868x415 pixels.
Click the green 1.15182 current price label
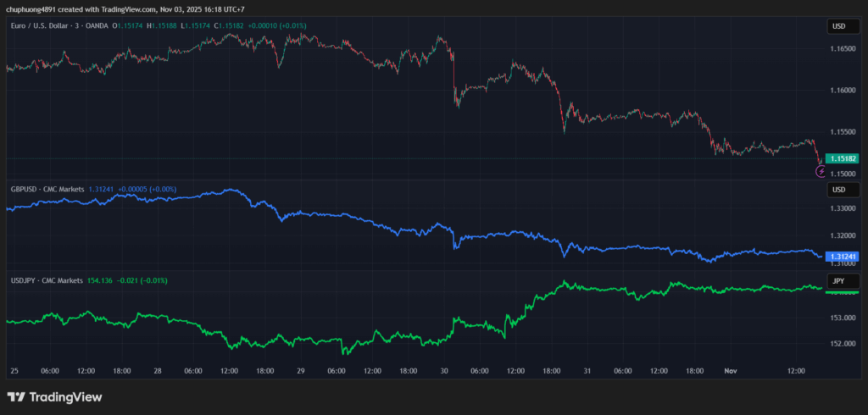pyautogui.click(x=843, y=158)
